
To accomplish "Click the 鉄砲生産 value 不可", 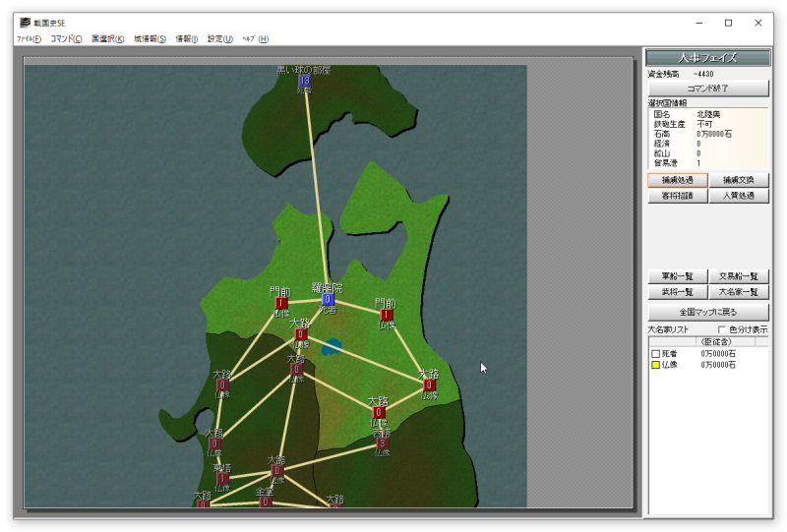I will (704, 124).
